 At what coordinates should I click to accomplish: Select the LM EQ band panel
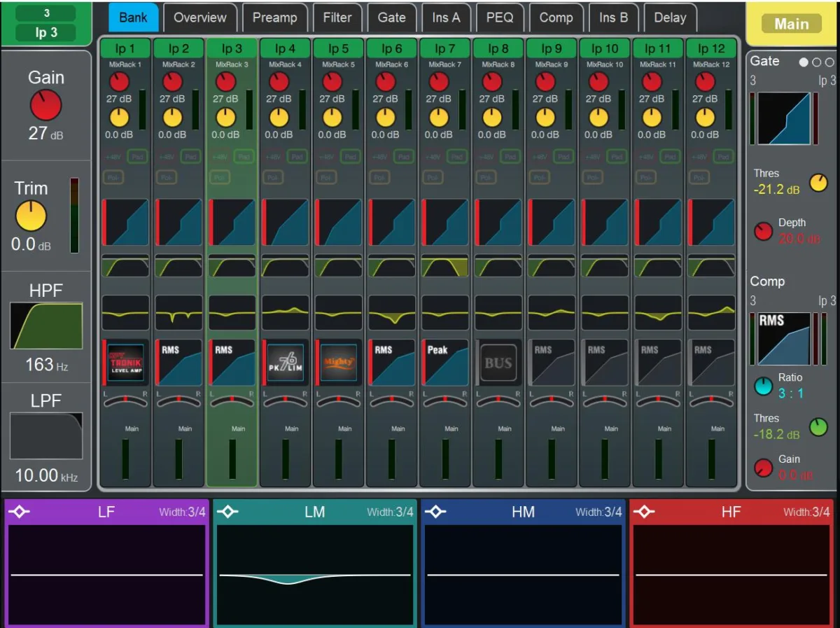pos(314,562)
